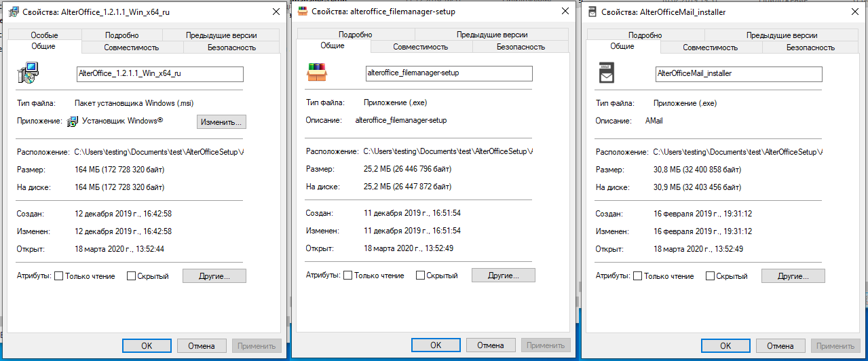Click title bar icon of AlterOfficeMail_installer window
This screenshot has height=361, width=868.
592,12
